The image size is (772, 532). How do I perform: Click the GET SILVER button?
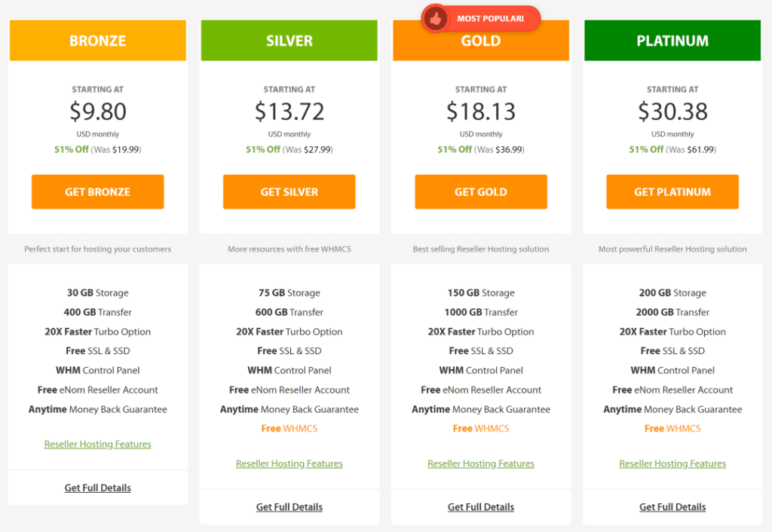289,191
